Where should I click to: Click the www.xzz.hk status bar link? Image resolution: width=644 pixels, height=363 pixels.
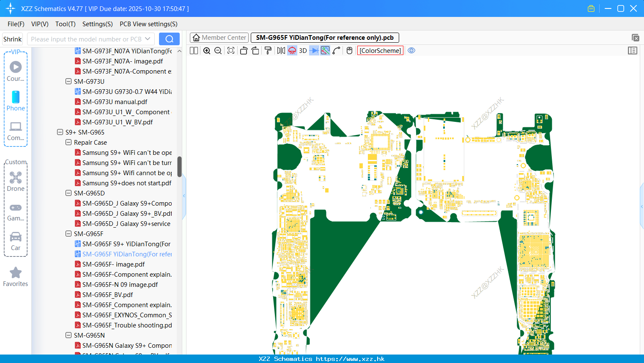click(x=350, y=359)
